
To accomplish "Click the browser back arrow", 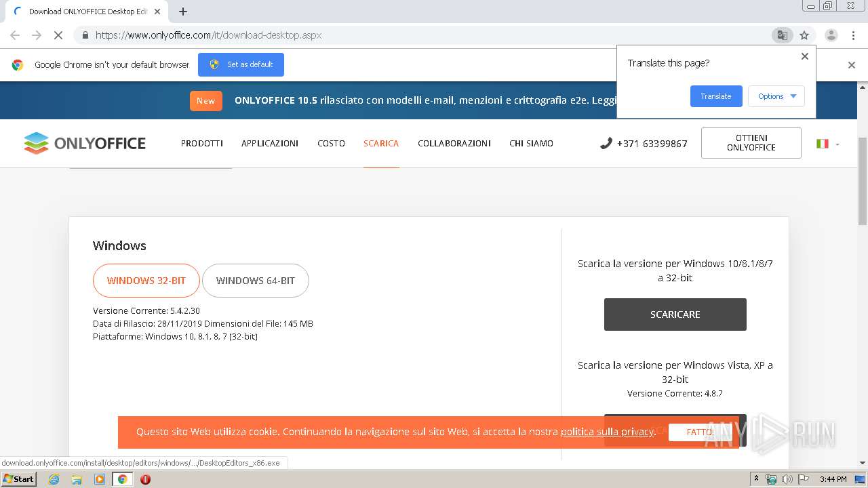I will tap(15, 35).
